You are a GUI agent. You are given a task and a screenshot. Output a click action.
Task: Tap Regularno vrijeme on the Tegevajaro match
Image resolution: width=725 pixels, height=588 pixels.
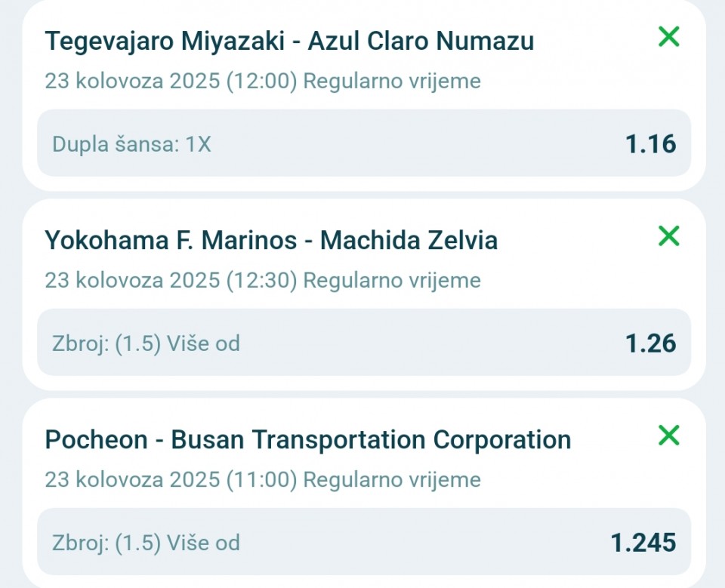click(391, 81)
